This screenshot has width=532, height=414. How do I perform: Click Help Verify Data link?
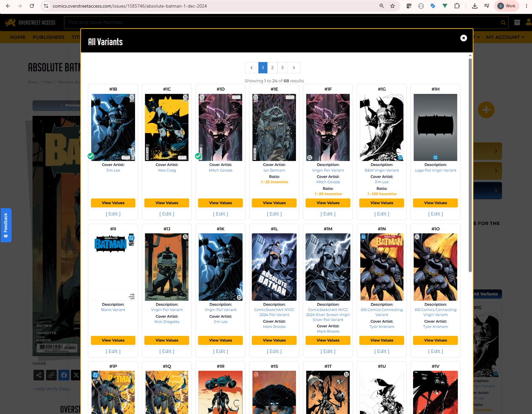(52, 389)
